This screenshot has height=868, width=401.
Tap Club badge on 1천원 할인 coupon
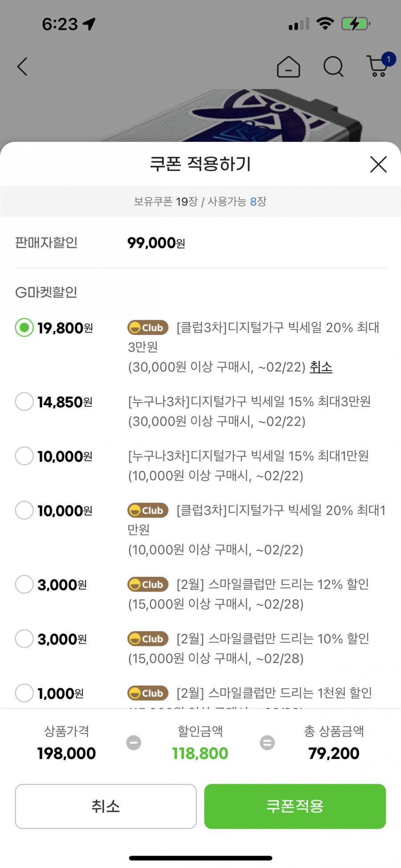click(x=148, y=693)
